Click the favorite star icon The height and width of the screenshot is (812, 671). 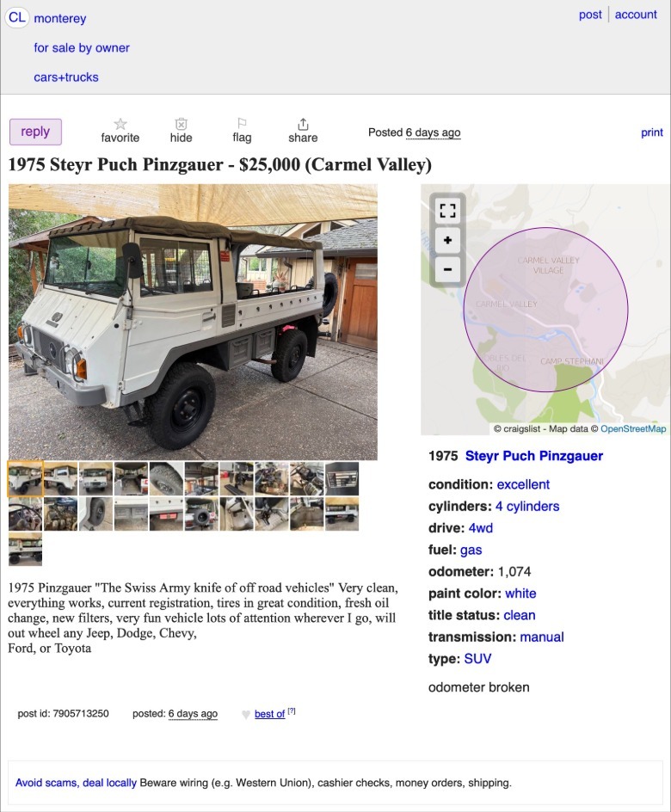[x=120, y=124]
